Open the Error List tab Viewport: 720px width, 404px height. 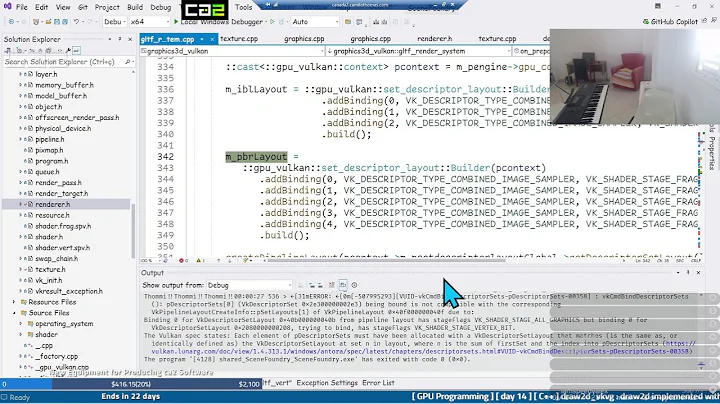378,383
